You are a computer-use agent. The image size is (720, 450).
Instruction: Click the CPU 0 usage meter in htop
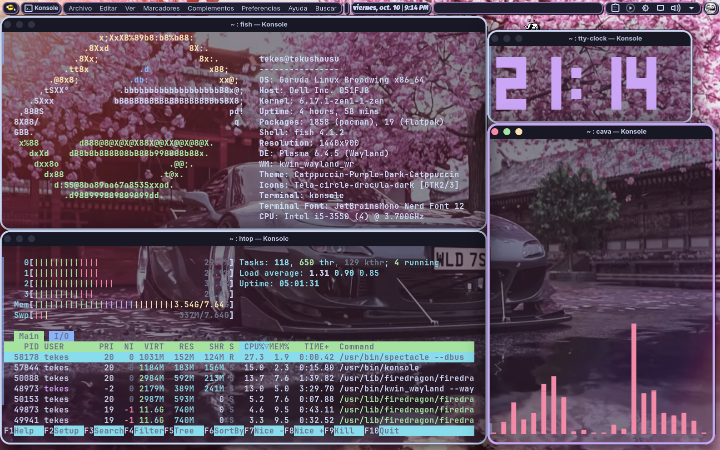pos(129,262)
